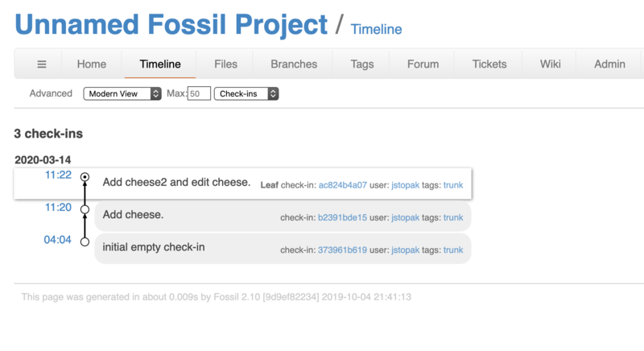Click the Unnamed Fossil Project title
Viewport: 644px width, 351px height.
[171, 25]
